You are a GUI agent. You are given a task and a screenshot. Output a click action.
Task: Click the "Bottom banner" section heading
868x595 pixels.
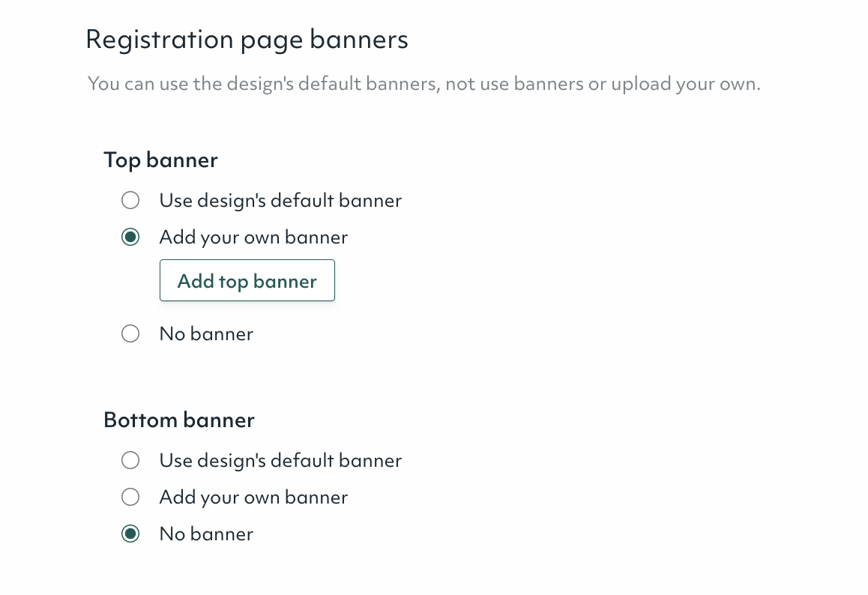click(179, 420)
